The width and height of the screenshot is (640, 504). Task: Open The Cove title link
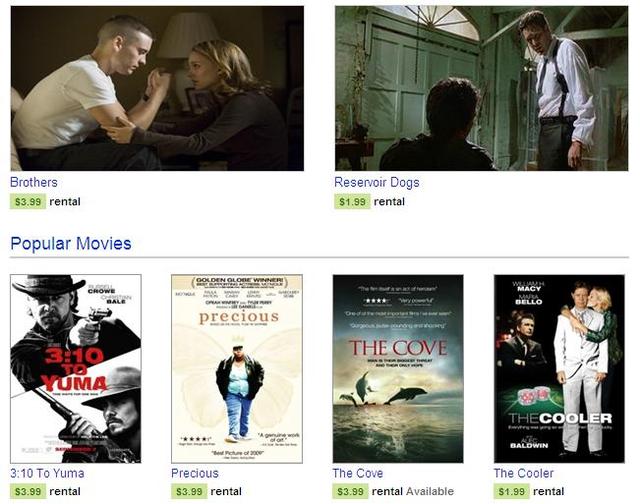tap(358, 473)
